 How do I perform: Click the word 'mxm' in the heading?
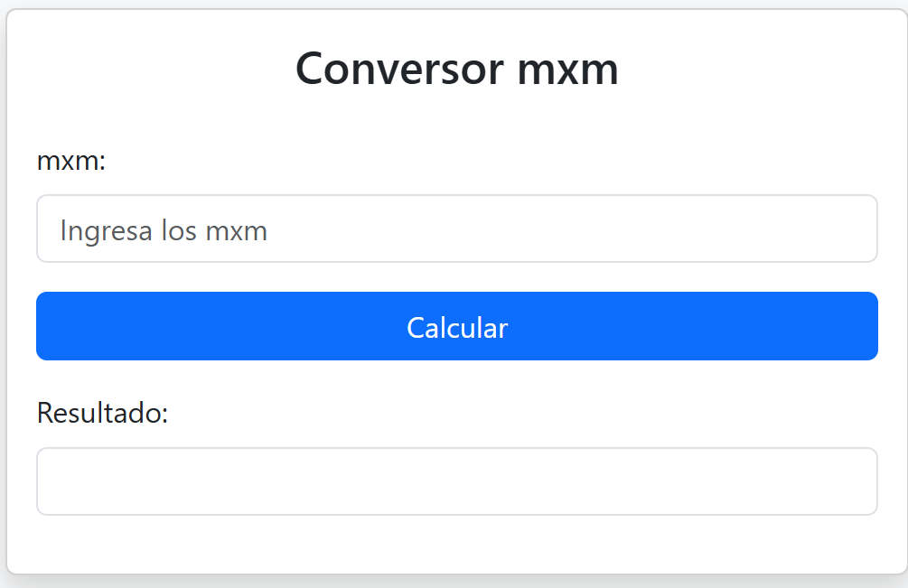(x=568, y=71)
